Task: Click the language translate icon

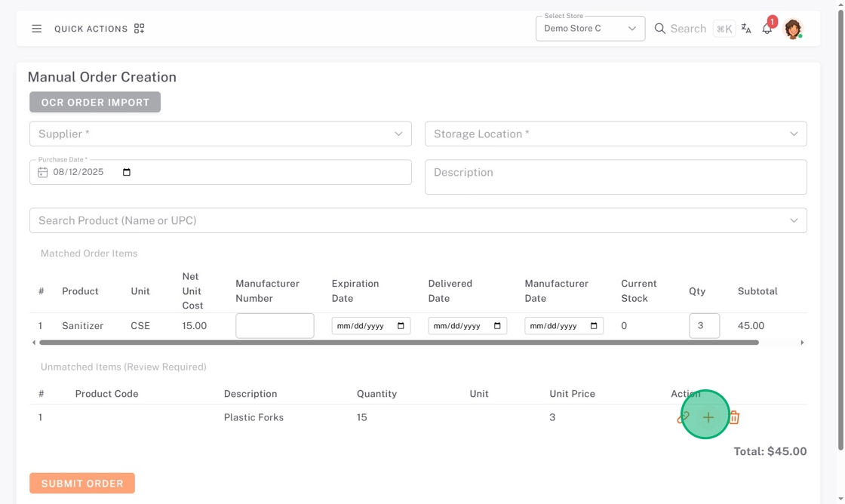Action: point(746,29)
